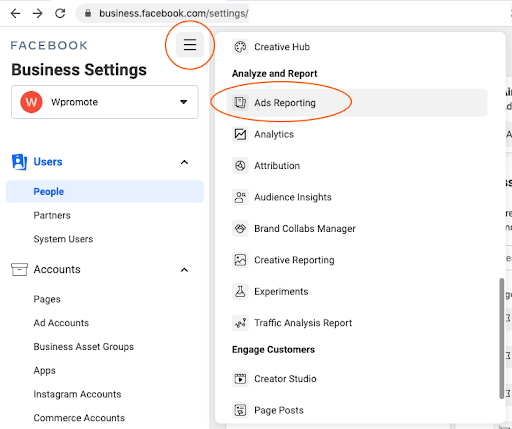
Task: Open Business Asset Groups in sidebar
Action: (x=84, y=347)
